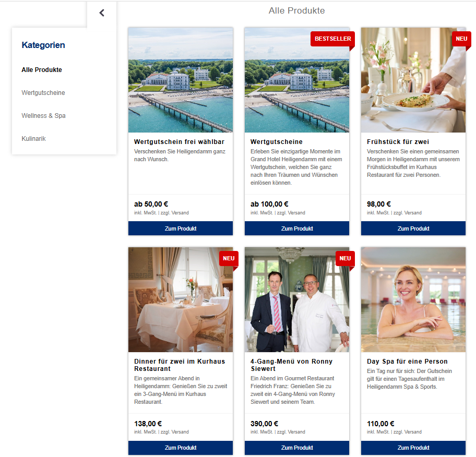The height and width of the screenshot is (457, 476).
Task: Click the price 98,00 €
Action: [x=378, y=204]
